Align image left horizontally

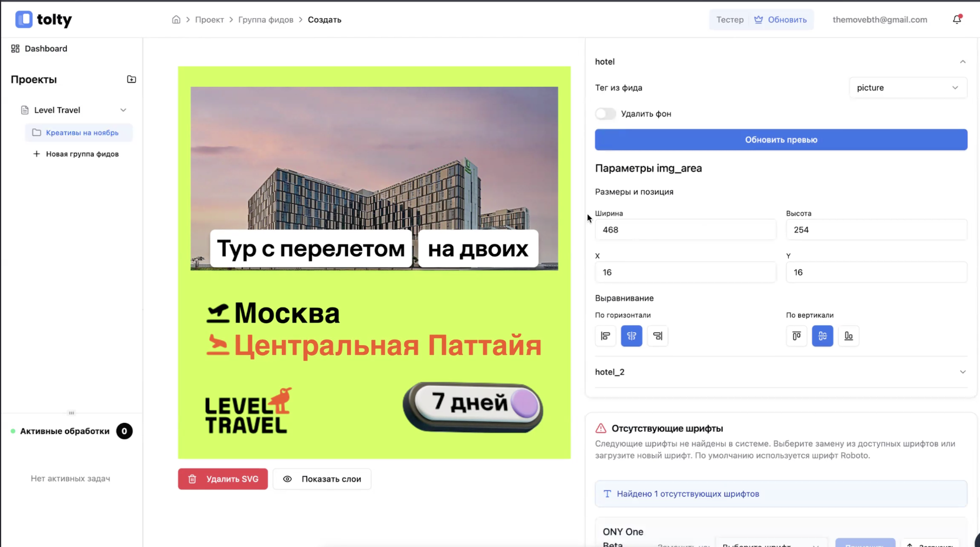605,336
